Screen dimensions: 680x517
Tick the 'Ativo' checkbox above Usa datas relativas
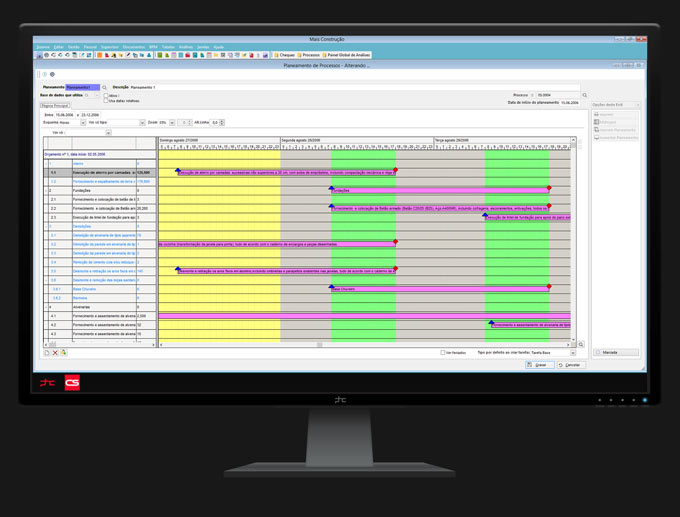tap(107, 94)
